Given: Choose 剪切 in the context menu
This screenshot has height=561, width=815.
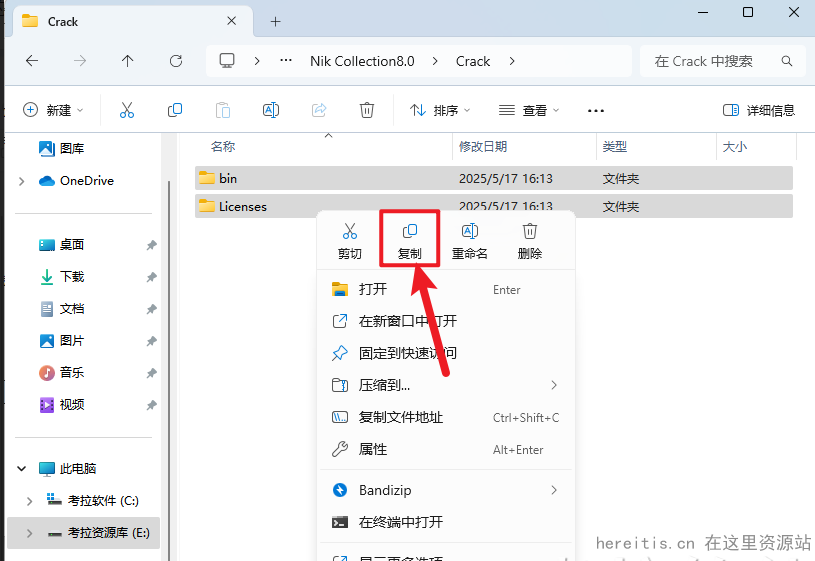Looking at the screenshot, I should pos(350,241).
